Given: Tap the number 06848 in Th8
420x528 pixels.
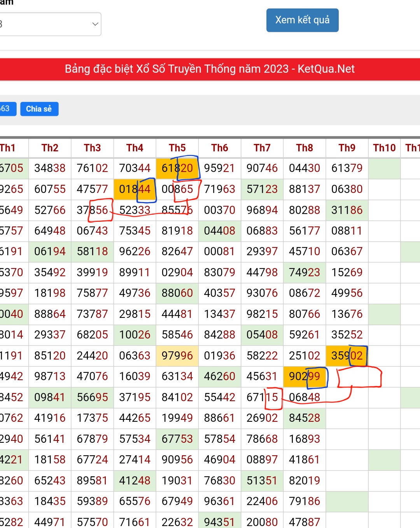Looking at the screenshot, I should pos(304,397).
